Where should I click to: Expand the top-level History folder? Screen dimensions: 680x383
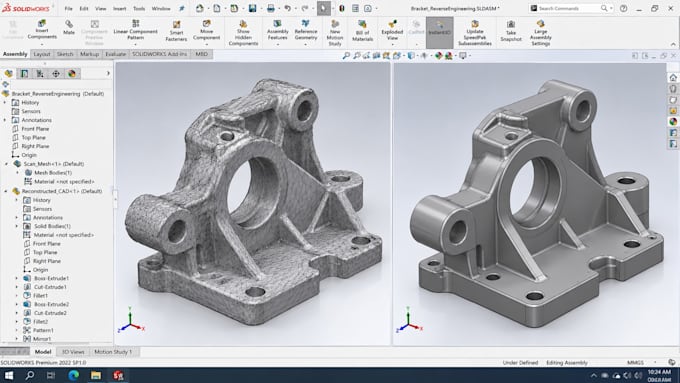tap(6, 102)
